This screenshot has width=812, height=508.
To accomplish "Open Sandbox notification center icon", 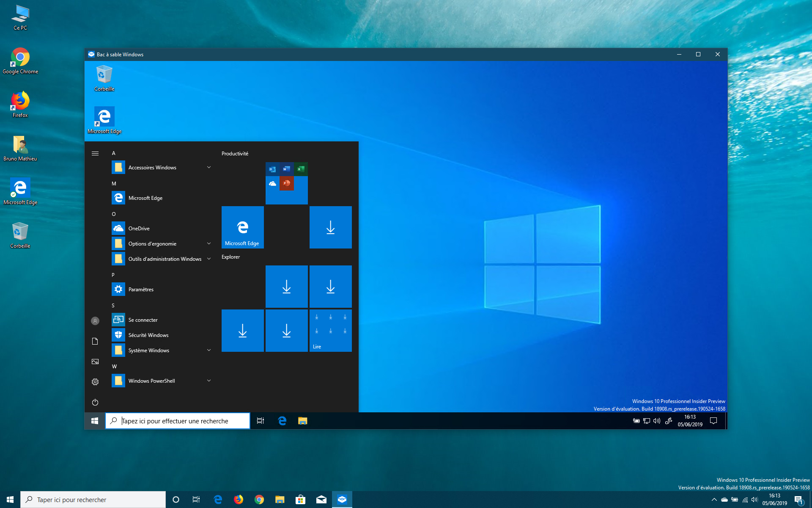I will point(713,421).
